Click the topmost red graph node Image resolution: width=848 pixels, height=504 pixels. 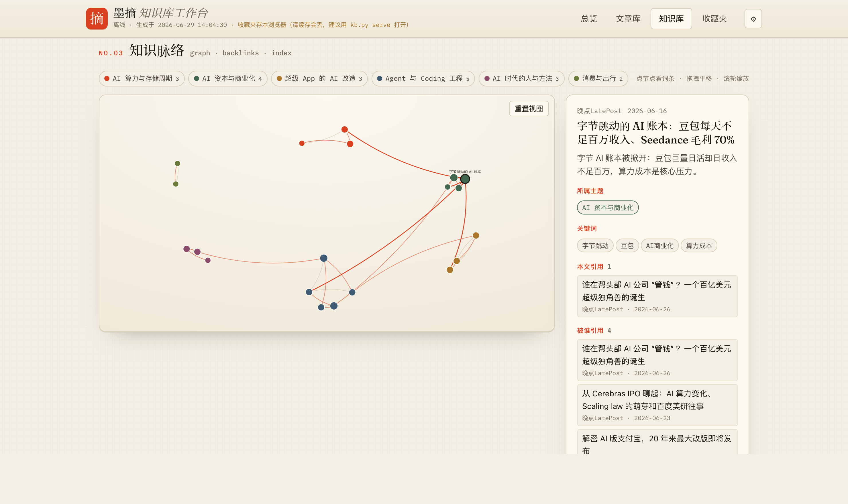click(x=344, y=129)
